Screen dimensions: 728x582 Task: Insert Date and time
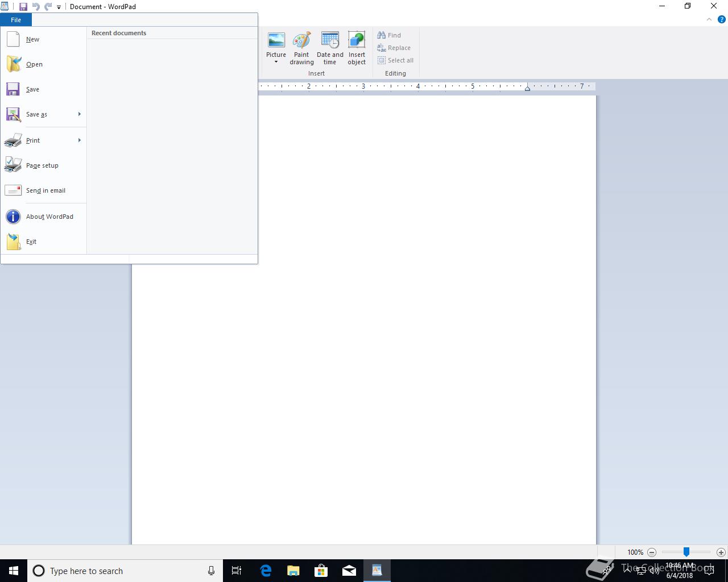[330, 48]
